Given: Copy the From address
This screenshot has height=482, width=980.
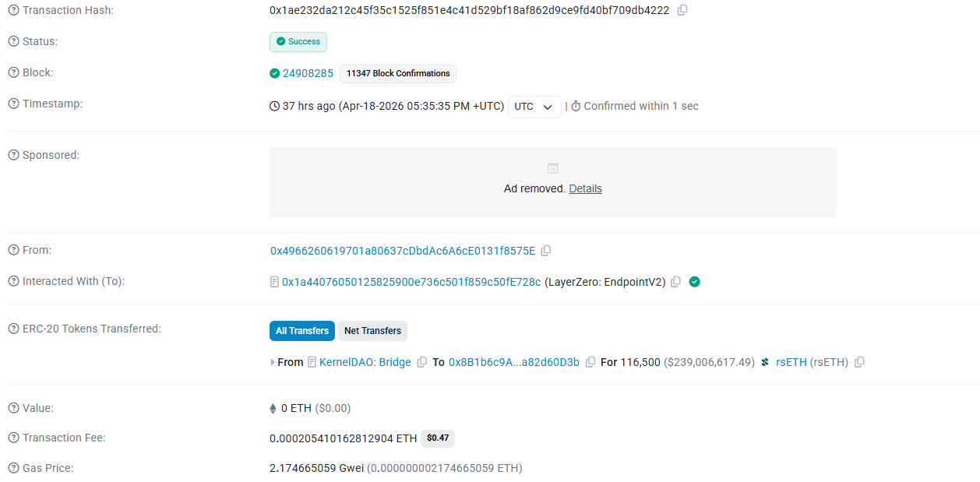Looking at the screenshot, I should [x=546, y=251].
